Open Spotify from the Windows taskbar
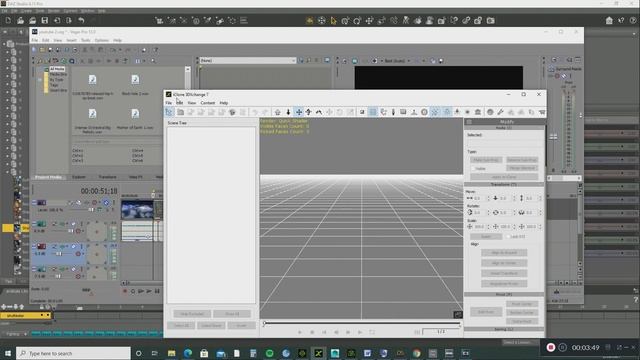This screenshot has height=360, width=640. click(269, 353)
